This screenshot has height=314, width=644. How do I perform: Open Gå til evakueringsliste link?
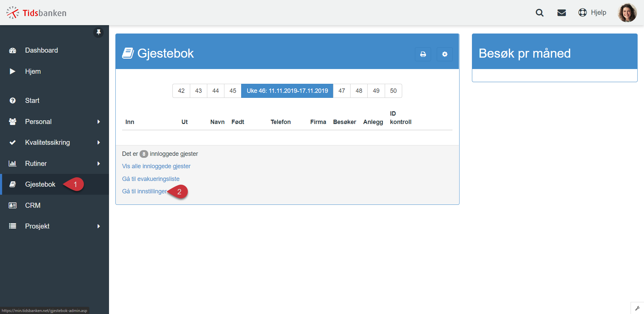[x=151, y=179]
